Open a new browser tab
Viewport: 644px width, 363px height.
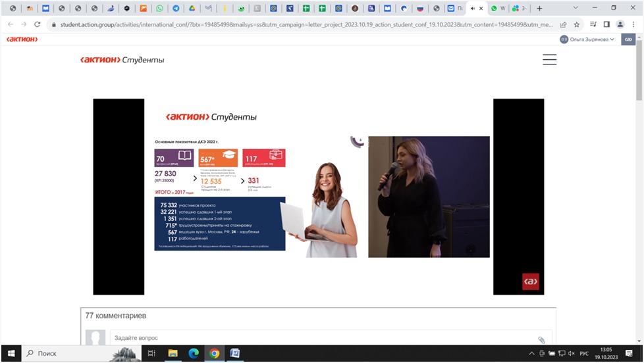(539, 9)
